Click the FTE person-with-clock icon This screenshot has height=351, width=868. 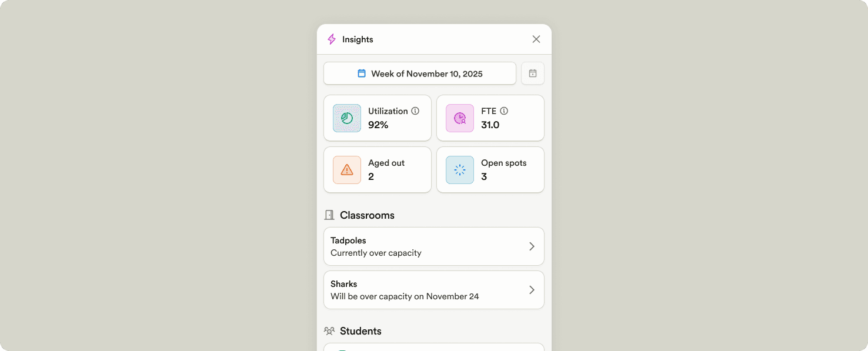(x=459, y=118)
